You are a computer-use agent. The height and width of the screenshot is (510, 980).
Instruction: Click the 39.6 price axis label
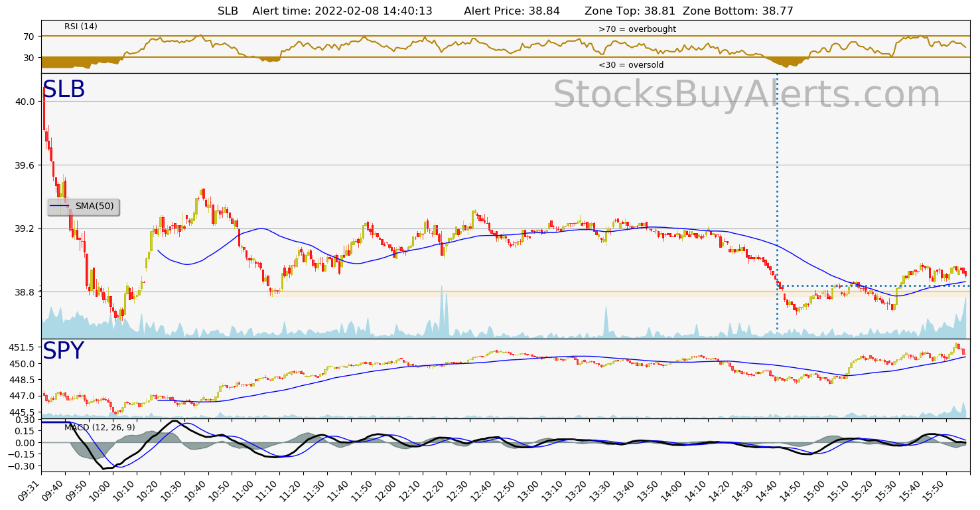pyautogui.click(x=25, y=165)
